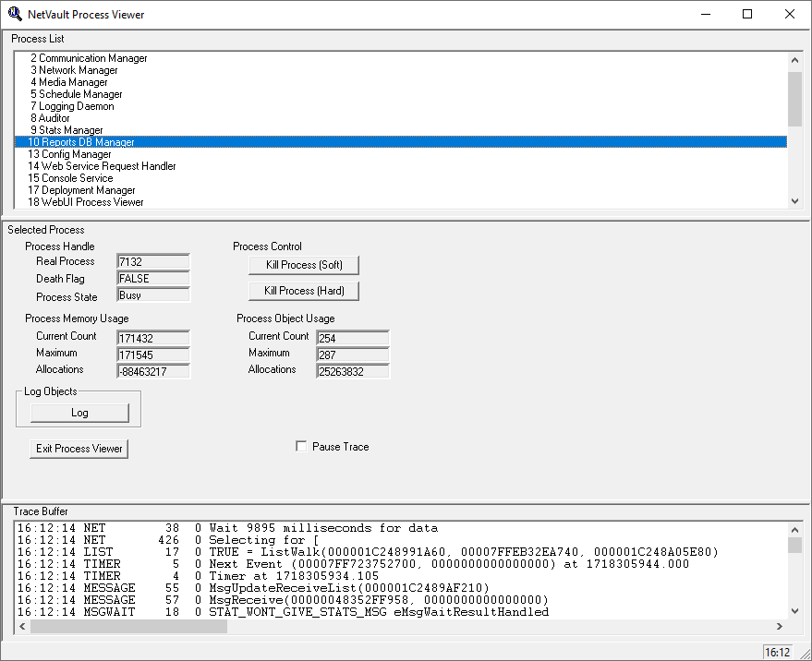The height and width of the screenshot is (661, 812).
Task: Select 10 Reports DB Manager row
Action: click(x=401, y=142)
